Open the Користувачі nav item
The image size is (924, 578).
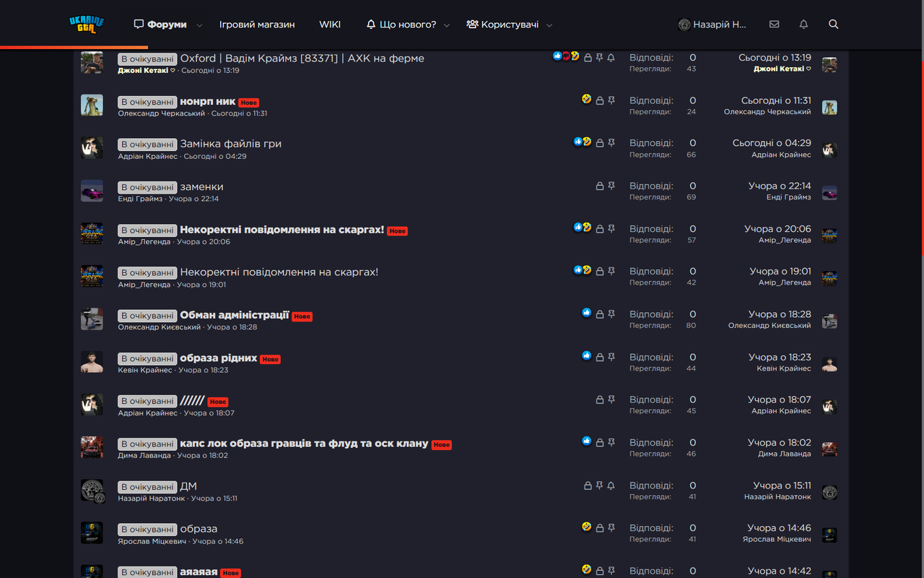click(x=502, y=25)
